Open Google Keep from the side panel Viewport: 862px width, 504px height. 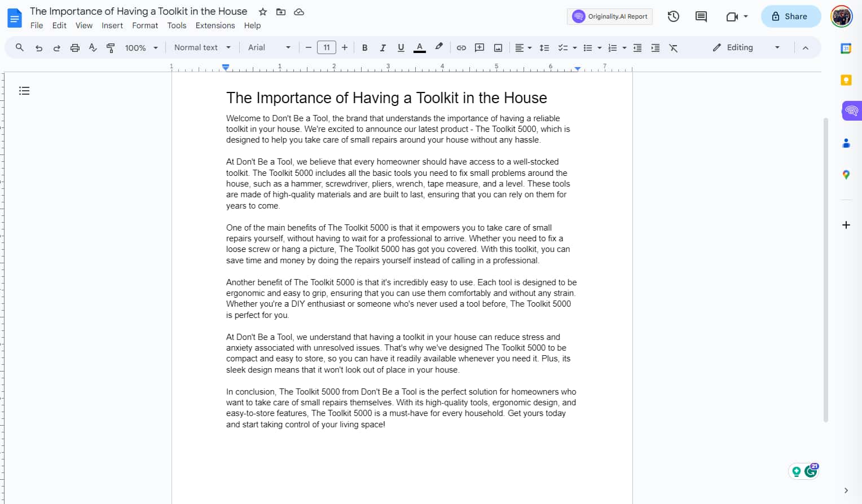(846, 79)
